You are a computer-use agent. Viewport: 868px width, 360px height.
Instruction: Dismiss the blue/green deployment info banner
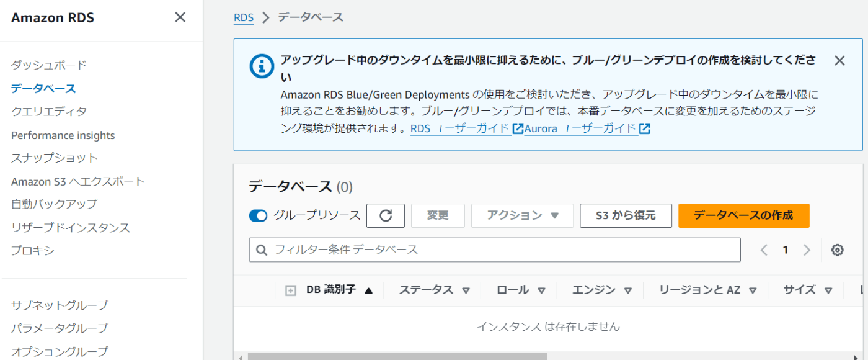point(839,60)
